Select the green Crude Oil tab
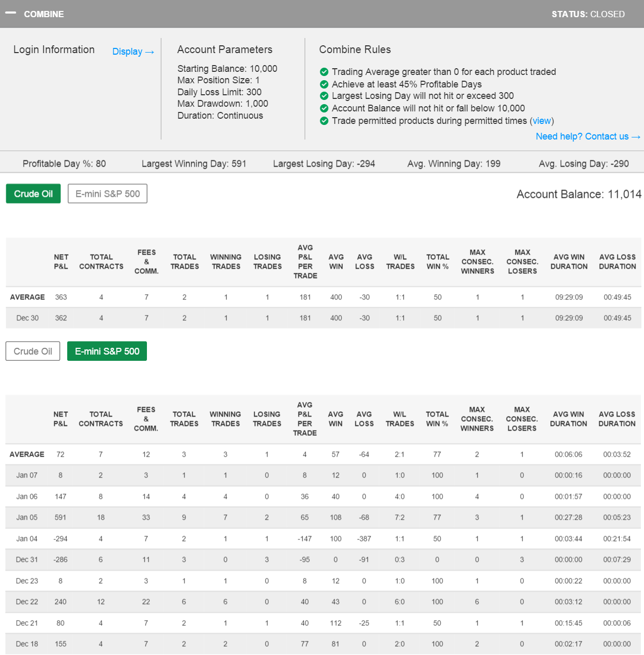This screenshot has height=655, width=644. point(33,194)
